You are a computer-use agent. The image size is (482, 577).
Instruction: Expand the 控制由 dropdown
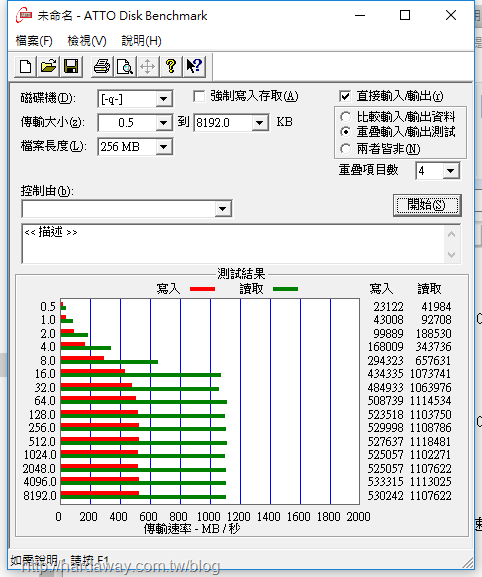pos(222,209)
